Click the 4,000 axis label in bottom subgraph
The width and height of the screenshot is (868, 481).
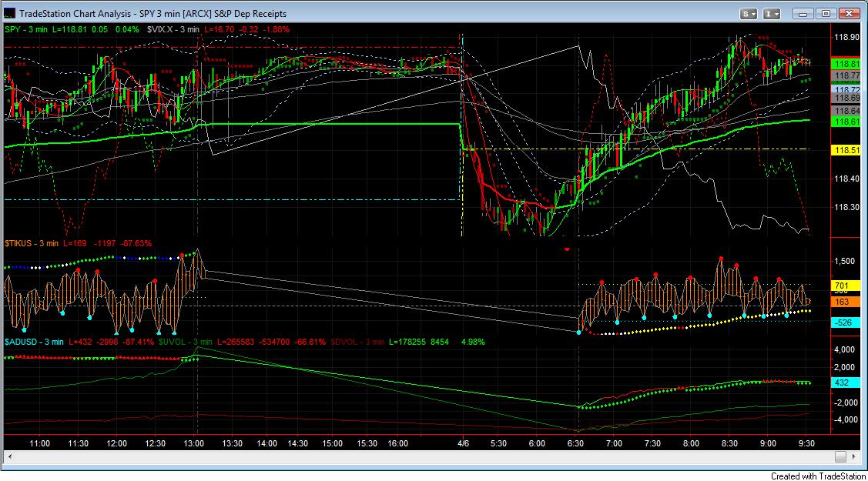pos(845,350)
